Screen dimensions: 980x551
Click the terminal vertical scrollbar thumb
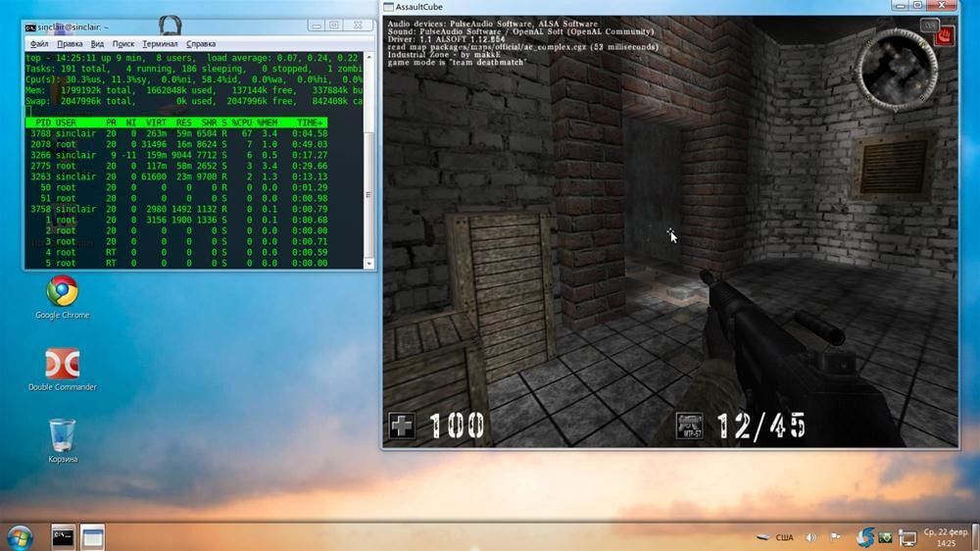(x=368, y=194)
